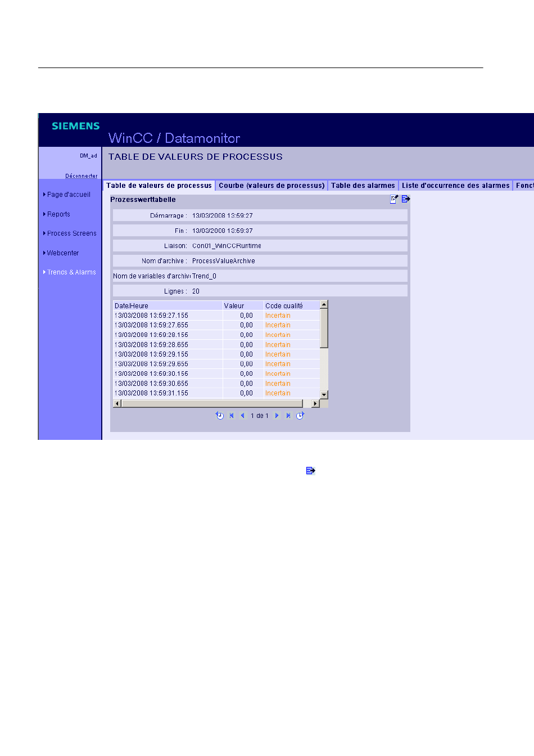The image size is (534, 756).
Task: Select the row timestamp 13/03/2008 13:59:27.655
Action: coord(151,325)
